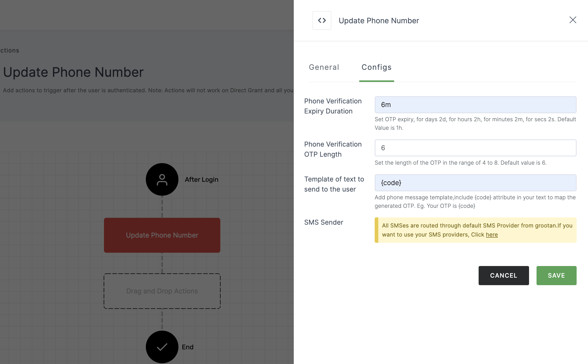Click the dashed Drag and Drop Actions node
Screen dimensions: 588x364
click(162, 291)
